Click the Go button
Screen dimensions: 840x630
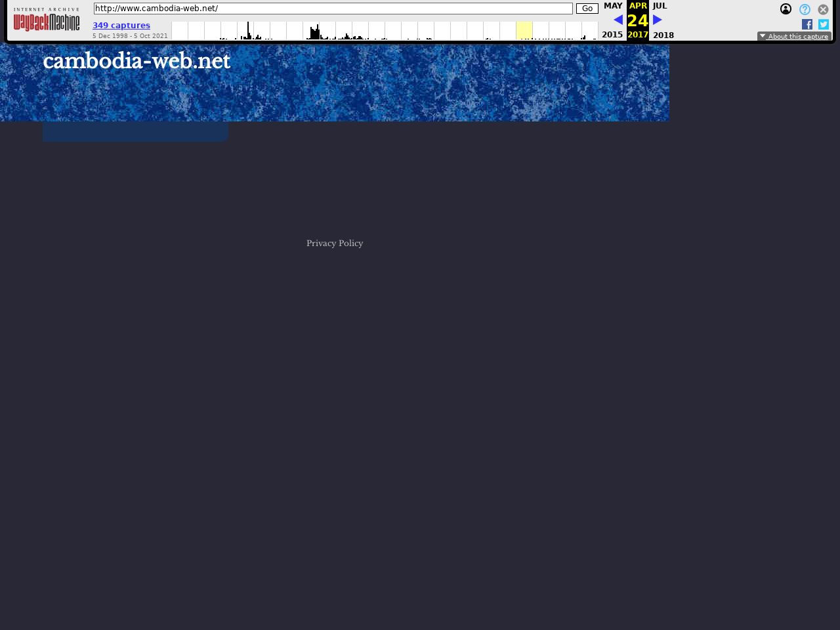pyautogui.click(x=587, y=9)
